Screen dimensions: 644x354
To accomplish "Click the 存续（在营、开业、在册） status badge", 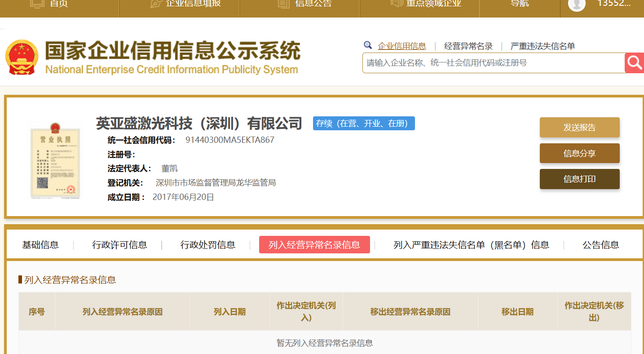I will coord(364,124).
